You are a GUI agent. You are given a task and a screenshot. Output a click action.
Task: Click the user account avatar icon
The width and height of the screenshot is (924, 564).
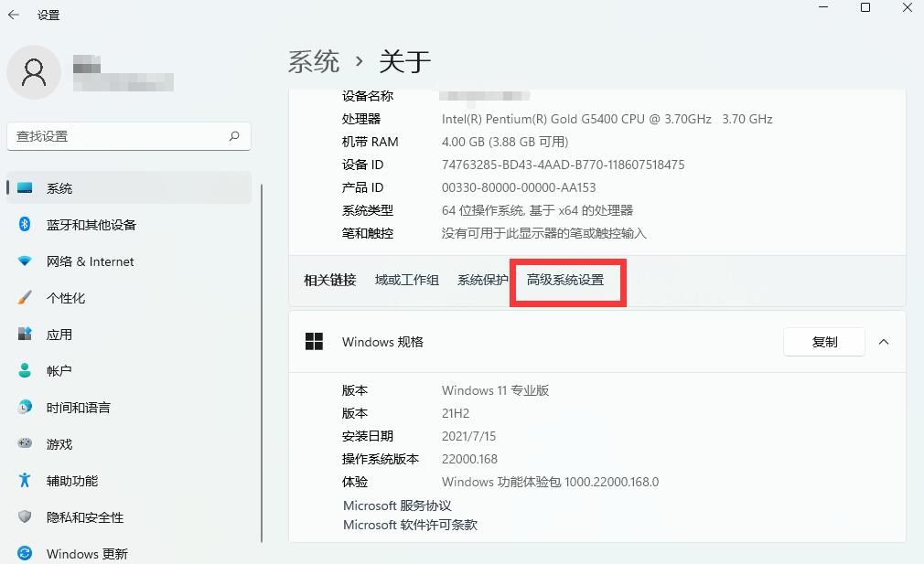pos(34,72)
